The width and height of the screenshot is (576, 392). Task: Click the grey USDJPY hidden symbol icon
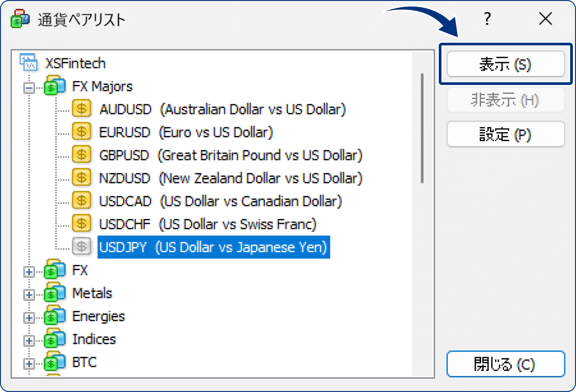[x=81, y=246]
